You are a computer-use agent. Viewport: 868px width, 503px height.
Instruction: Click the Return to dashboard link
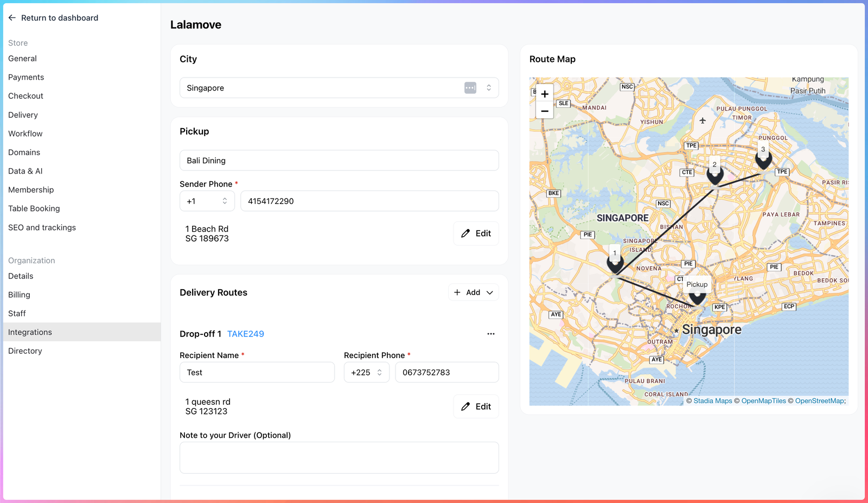tap(60, 18)
